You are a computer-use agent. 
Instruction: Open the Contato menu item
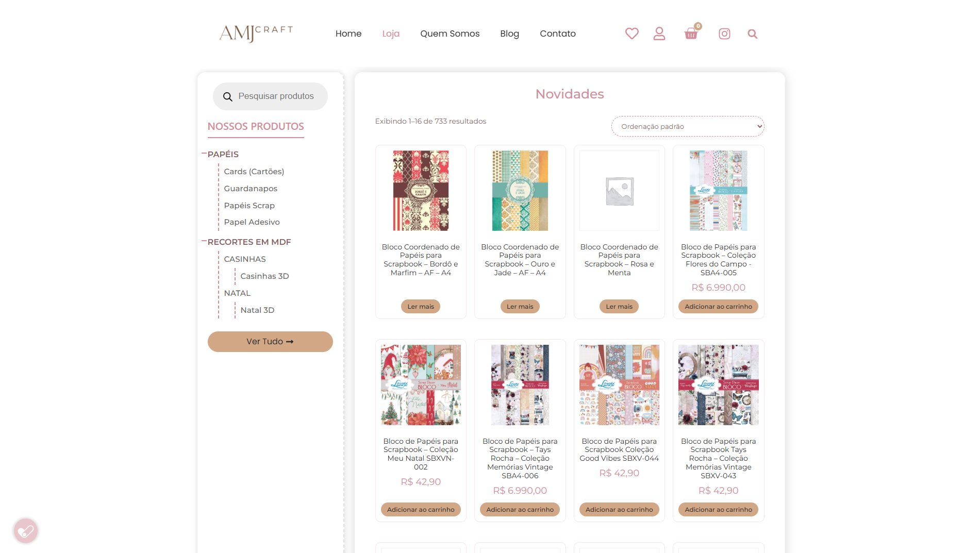(558, 33)
